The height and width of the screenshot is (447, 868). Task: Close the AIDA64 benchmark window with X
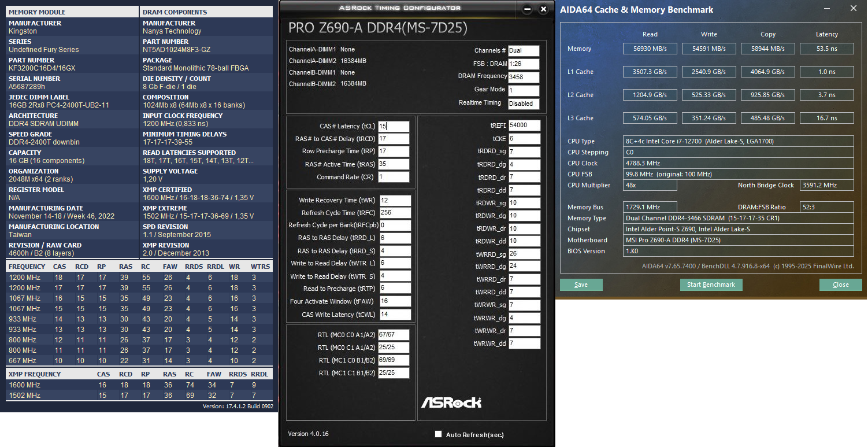pos(854,9)
